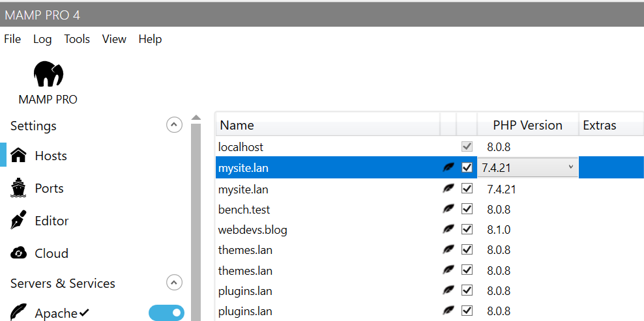Image resolution: width=644 pixels, height=321 pixels.
Task: Select the webdevs.blog host row
Action: (430, 229)
